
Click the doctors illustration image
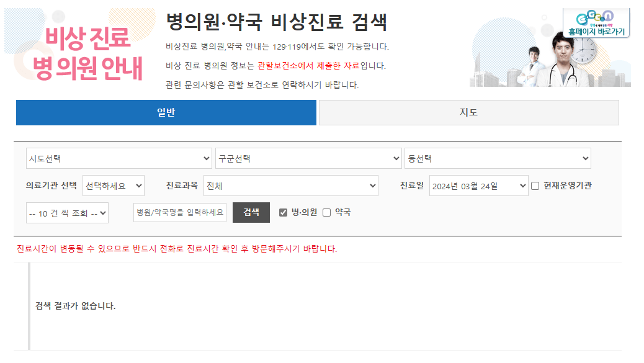(x=550, y=52)
